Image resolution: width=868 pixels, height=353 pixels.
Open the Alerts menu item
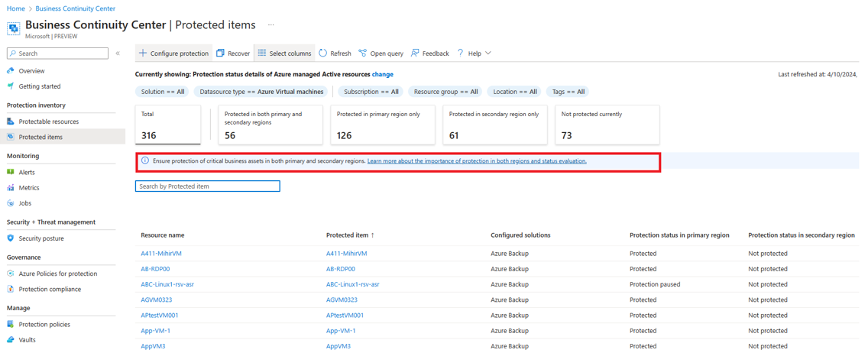coord(28,172)
